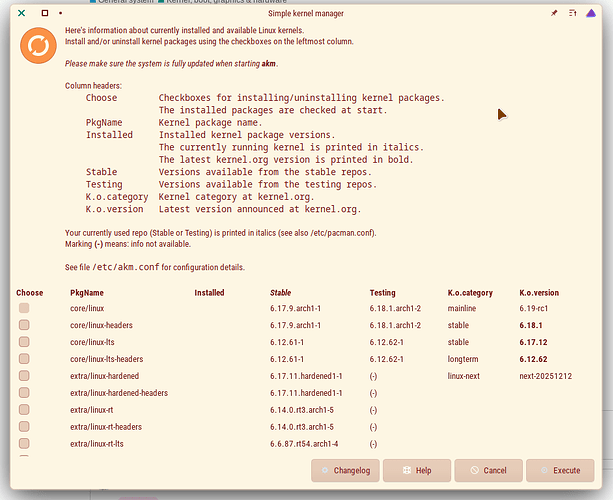Click the Testing column header
The width and height of the screenshot is (613, 500).
(x=382, y=293)
